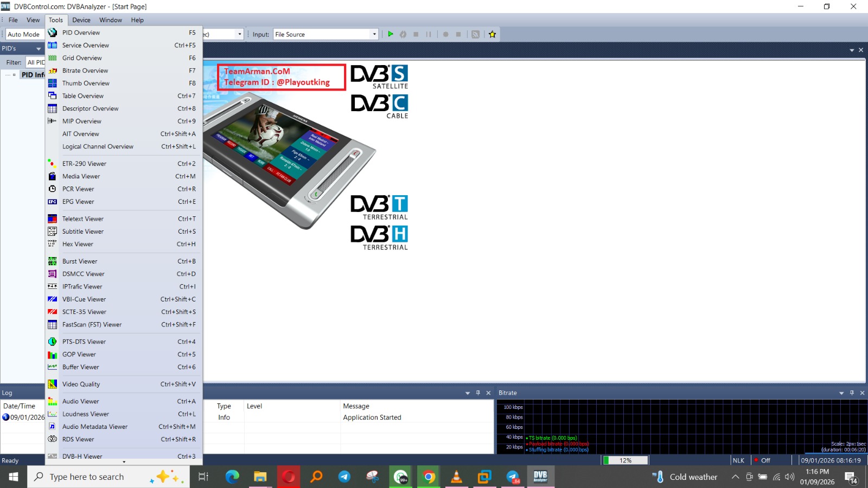Close the Log panel
The height and width of the screenshot is (488, 868).
point(488,393)
